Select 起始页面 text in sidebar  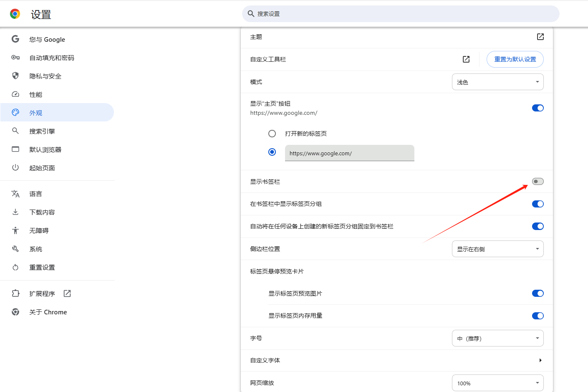[42, 168]
